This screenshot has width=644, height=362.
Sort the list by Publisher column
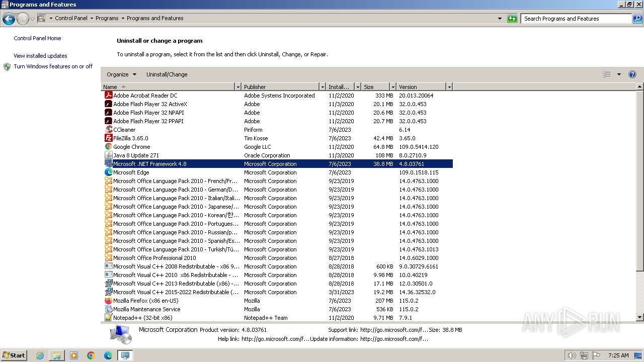[x=281, y=87]
